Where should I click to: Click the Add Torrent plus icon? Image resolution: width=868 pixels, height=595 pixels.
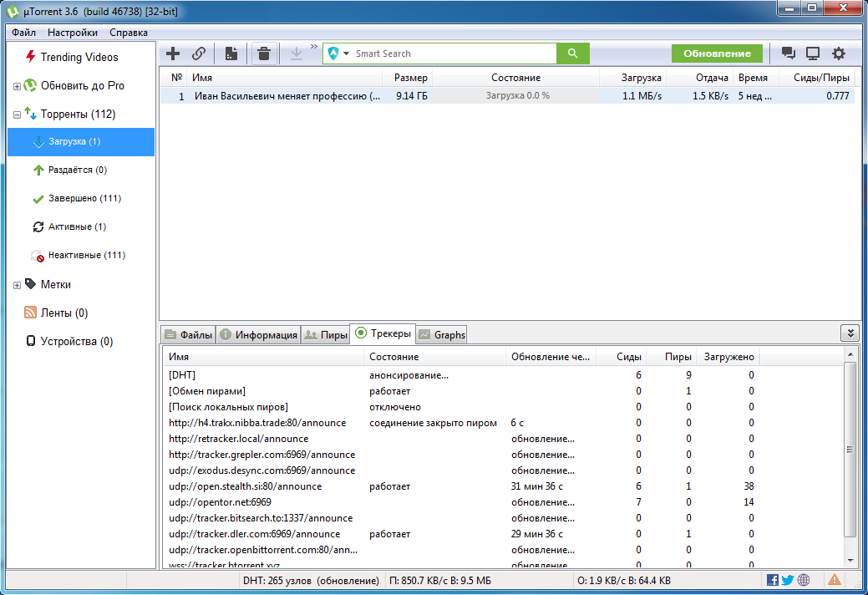click(x=173, y=53)
